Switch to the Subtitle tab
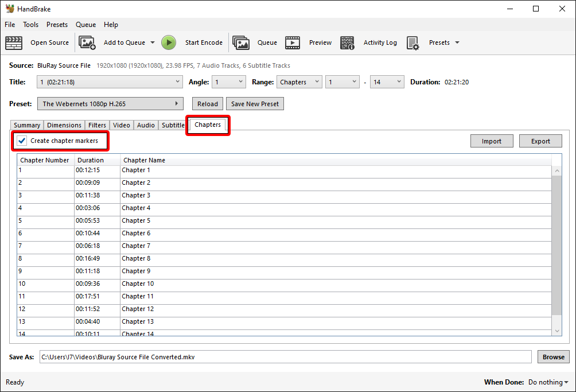The image size is (576, 392). coord(173,125)
